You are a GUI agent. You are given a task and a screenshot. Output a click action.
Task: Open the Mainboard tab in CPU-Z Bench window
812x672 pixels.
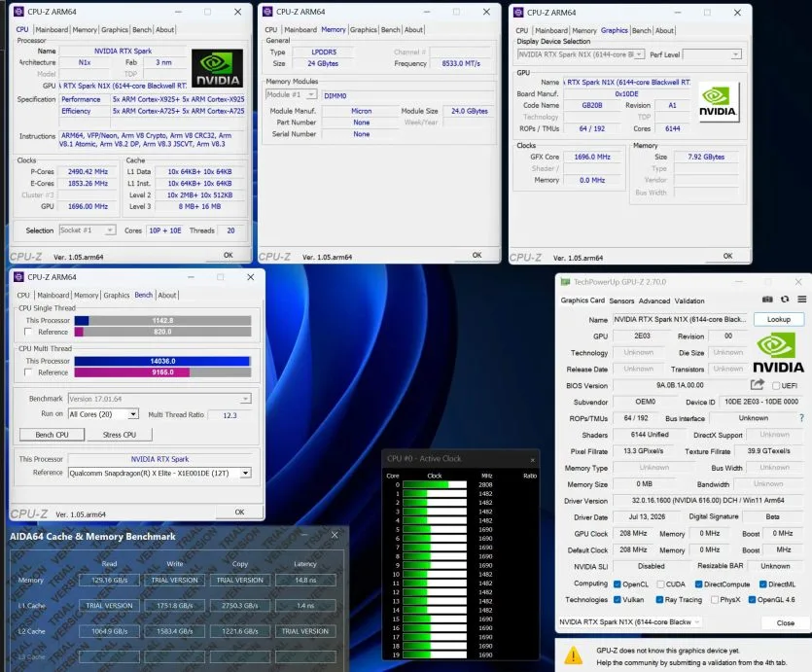coord(53,295)
